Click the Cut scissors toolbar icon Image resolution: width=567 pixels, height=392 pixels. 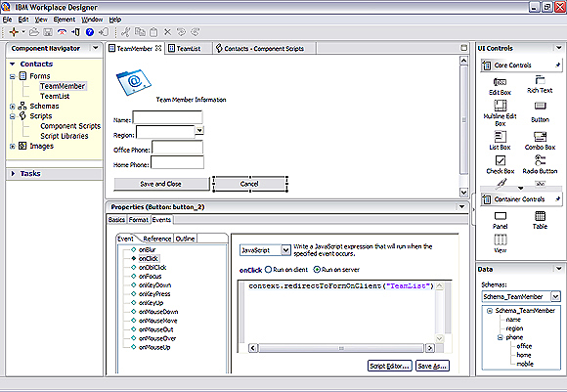pos(125,32)
